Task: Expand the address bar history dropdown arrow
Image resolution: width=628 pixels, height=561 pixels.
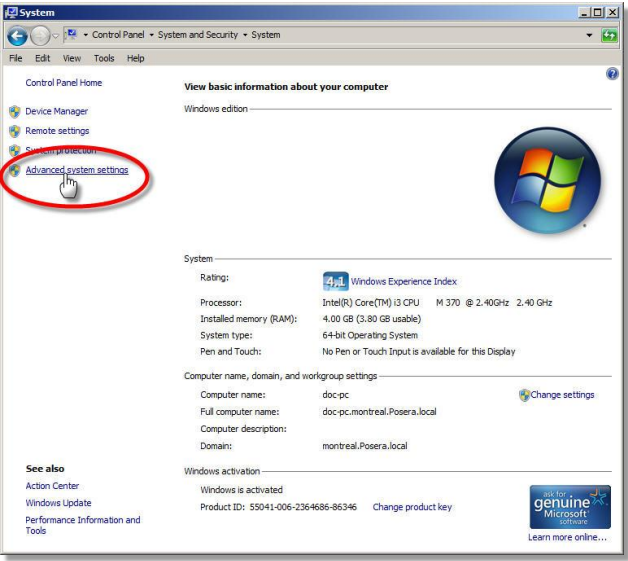Action: tap(589, 35)
